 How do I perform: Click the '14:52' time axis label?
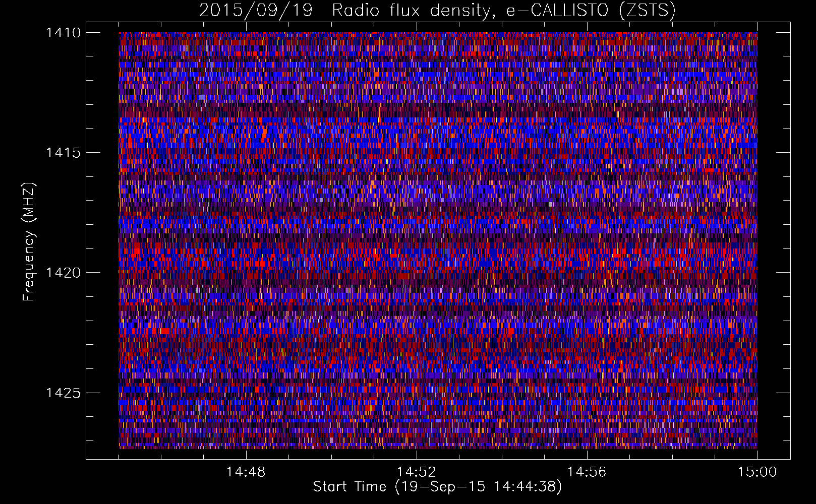point(416,472)
